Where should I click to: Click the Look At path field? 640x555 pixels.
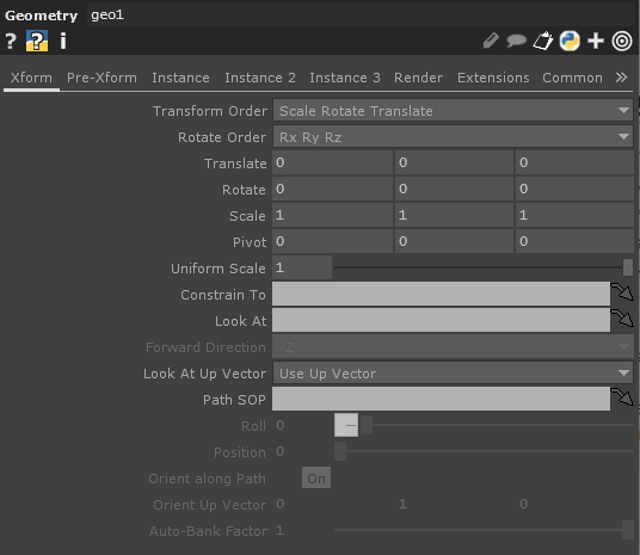(441, 320)
